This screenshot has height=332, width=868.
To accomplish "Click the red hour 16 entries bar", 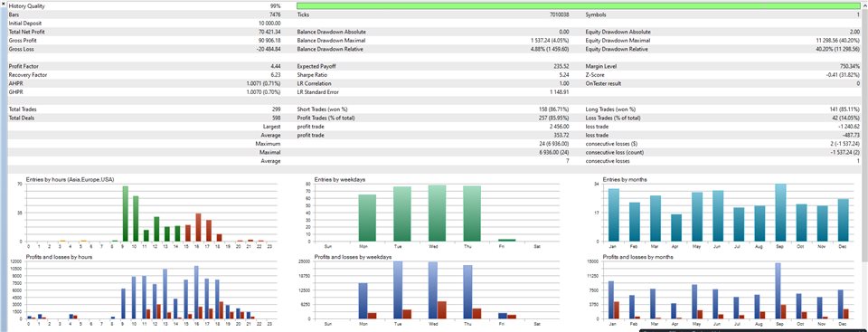I will (x=198, y=227).
